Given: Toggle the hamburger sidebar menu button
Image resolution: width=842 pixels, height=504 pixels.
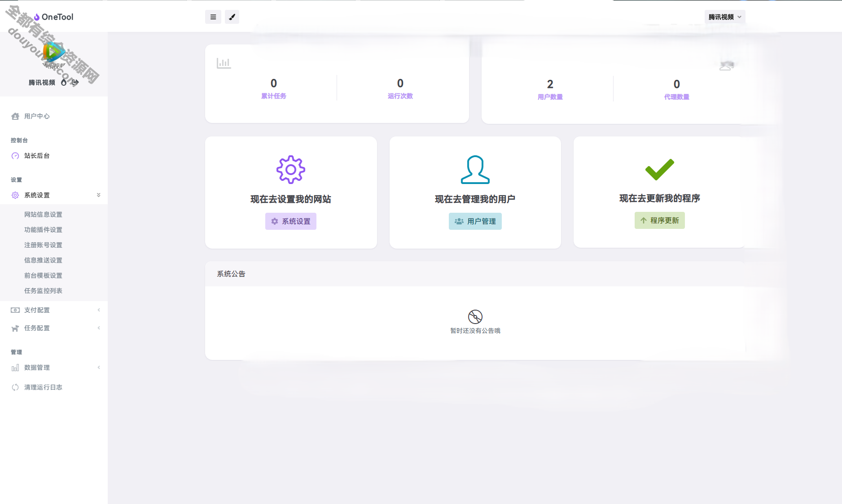Looking at the screenshot, I should (213, 17).
